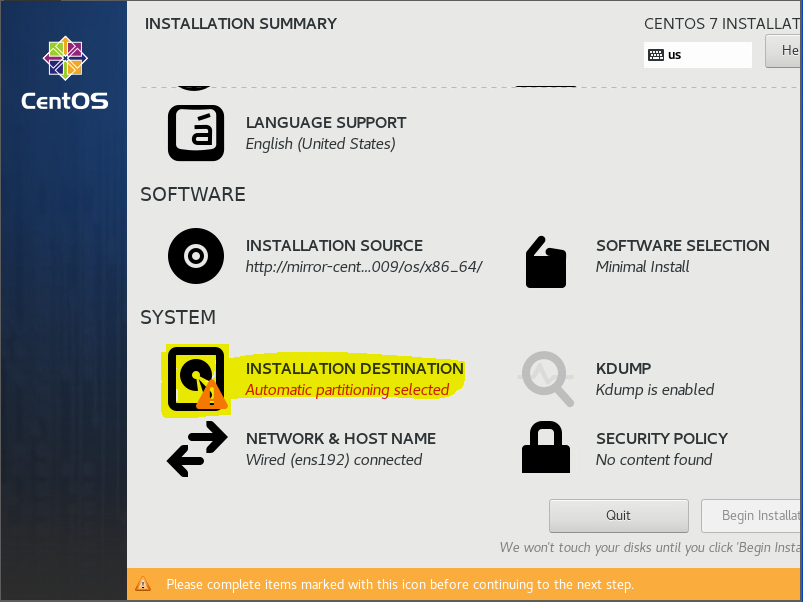803x602 pixels.
Task: Click the Security Policy padlock icon
Action: (545, 447)
